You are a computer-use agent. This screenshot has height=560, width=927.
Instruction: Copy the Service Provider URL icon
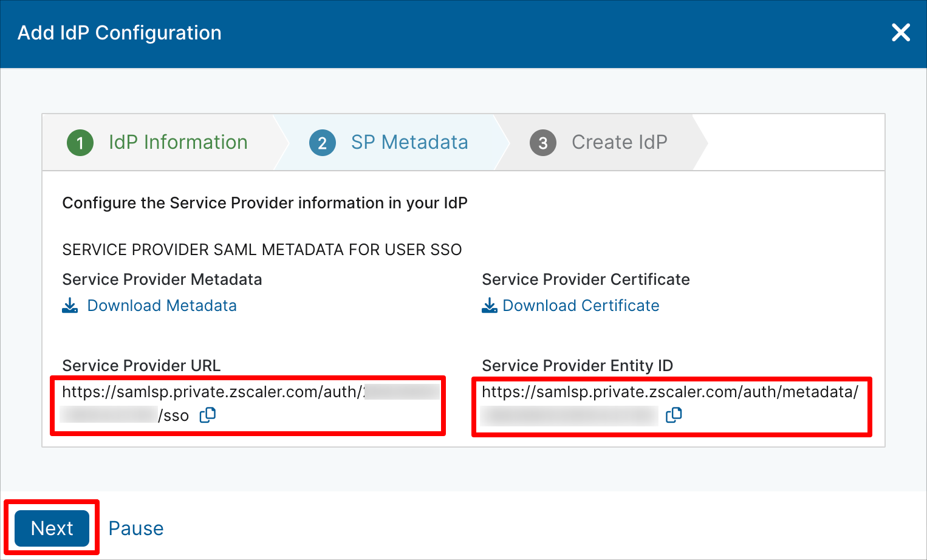coord(208,415)
